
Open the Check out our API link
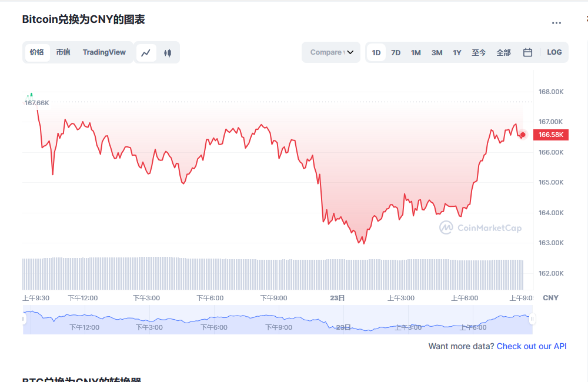[532, 346]
